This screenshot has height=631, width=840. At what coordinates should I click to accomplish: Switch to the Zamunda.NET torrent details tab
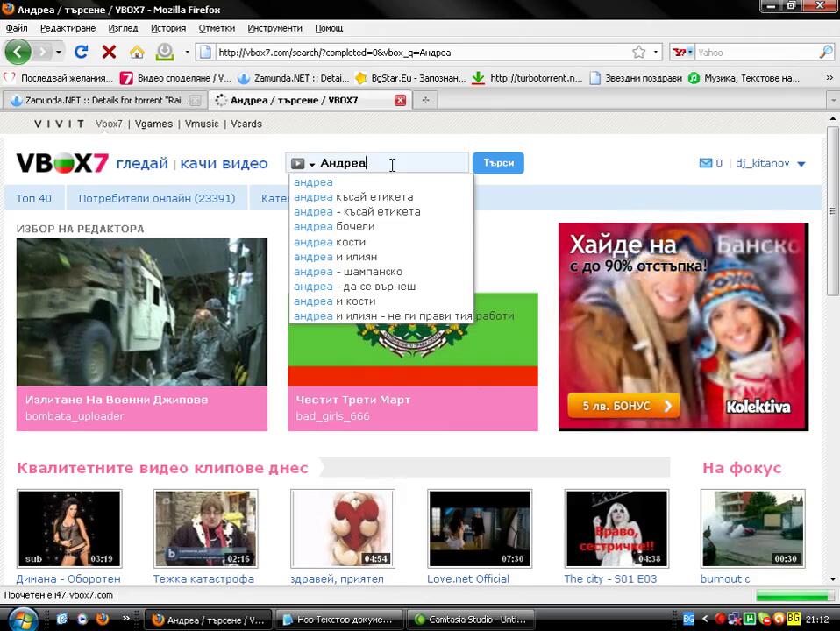tap(103, 100)
